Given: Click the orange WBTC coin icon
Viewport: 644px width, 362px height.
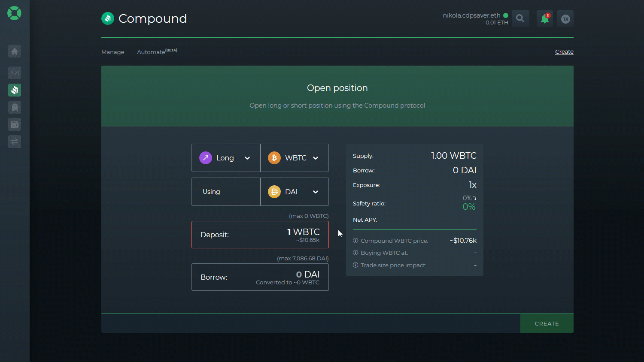Looking at the screenshot, I should [274, 158].
